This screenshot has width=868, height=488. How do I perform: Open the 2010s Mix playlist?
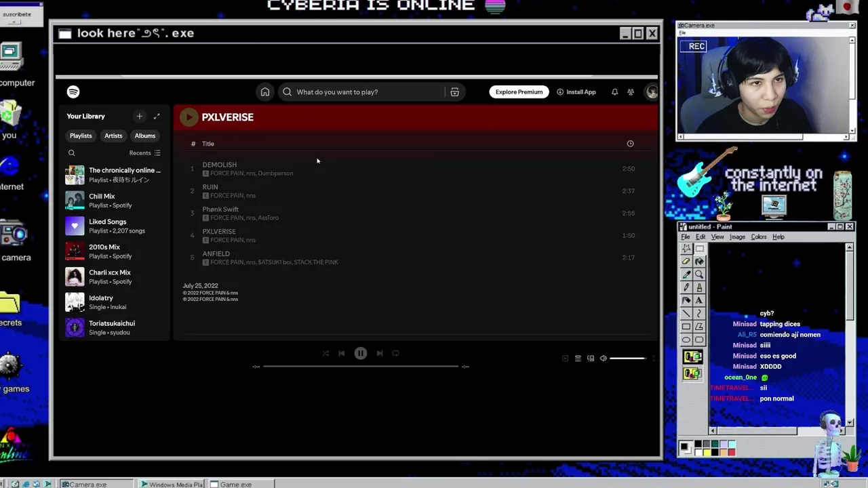pyautogui.click(x=114, y=251)
